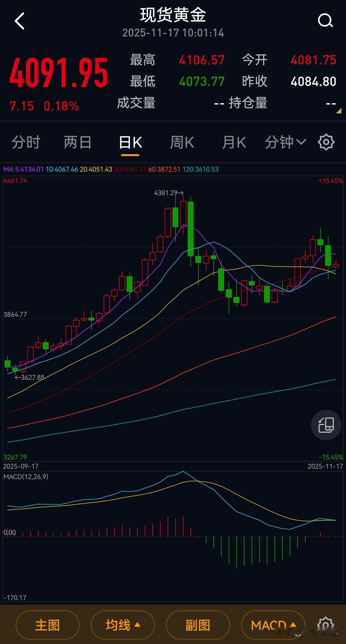Open the 分钟 interval dropdown
The width and height of the screenshot is (346, 644).
(x=286, y=142)
